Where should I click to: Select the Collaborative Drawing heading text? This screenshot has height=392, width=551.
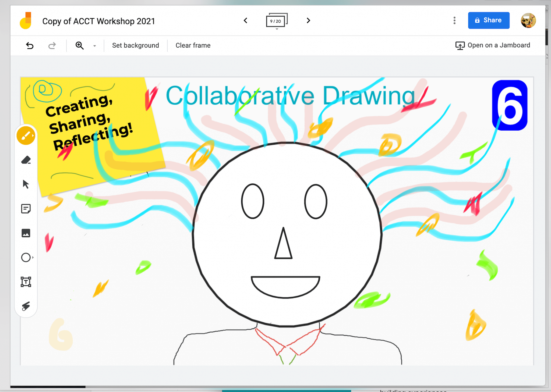click(x=291, y=95)
